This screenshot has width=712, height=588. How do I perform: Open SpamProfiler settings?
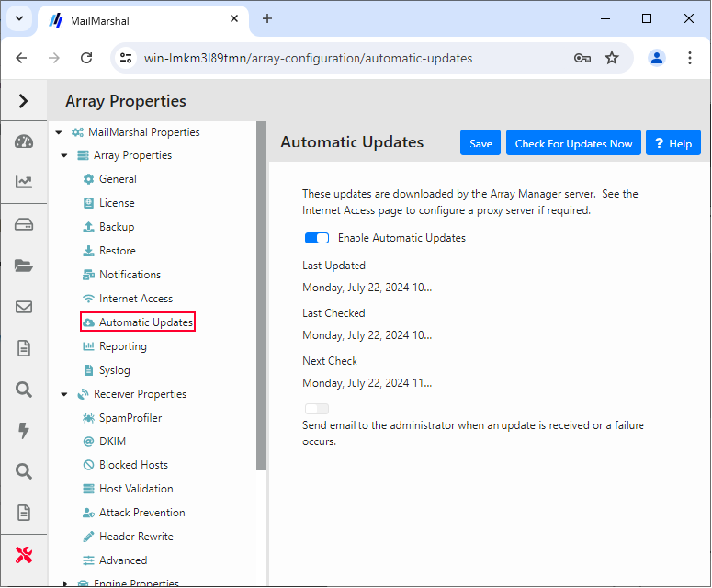point(130,418)
